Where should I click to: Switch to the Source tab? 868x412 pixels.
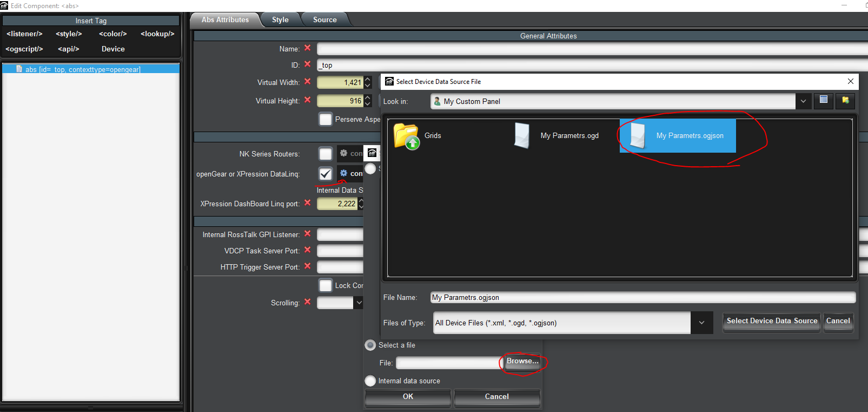click(325, 20)
